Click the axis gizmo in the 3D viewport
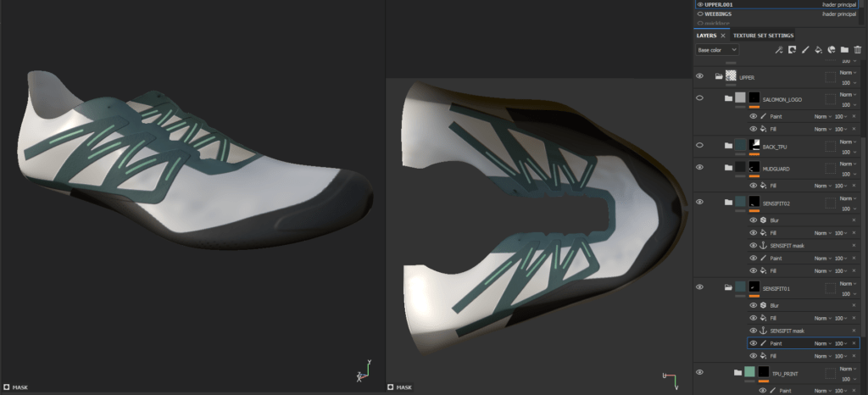 click(364, 372)
